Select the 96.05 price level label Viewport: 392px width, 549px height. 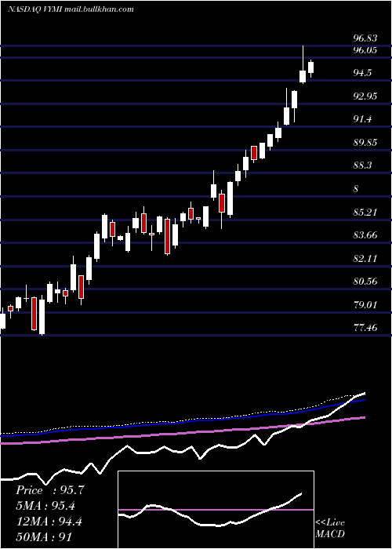365,50
